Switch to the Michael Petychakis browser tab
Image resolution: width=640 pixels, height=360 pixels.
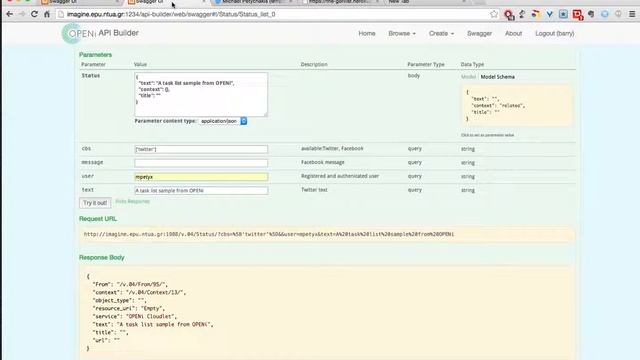pyautogui.click(x=253, y=2)
